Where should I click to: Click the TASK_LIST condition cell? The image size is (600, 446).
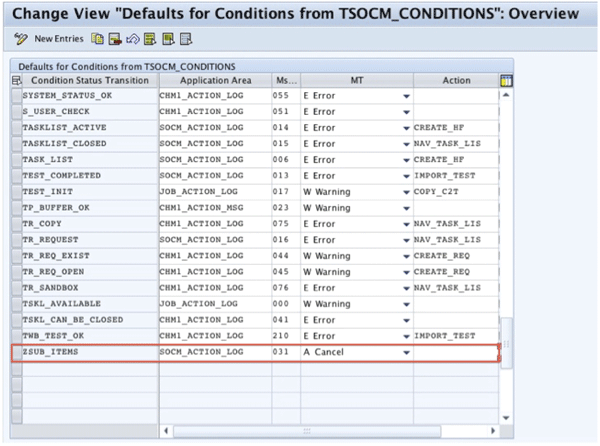pos(90,160)
